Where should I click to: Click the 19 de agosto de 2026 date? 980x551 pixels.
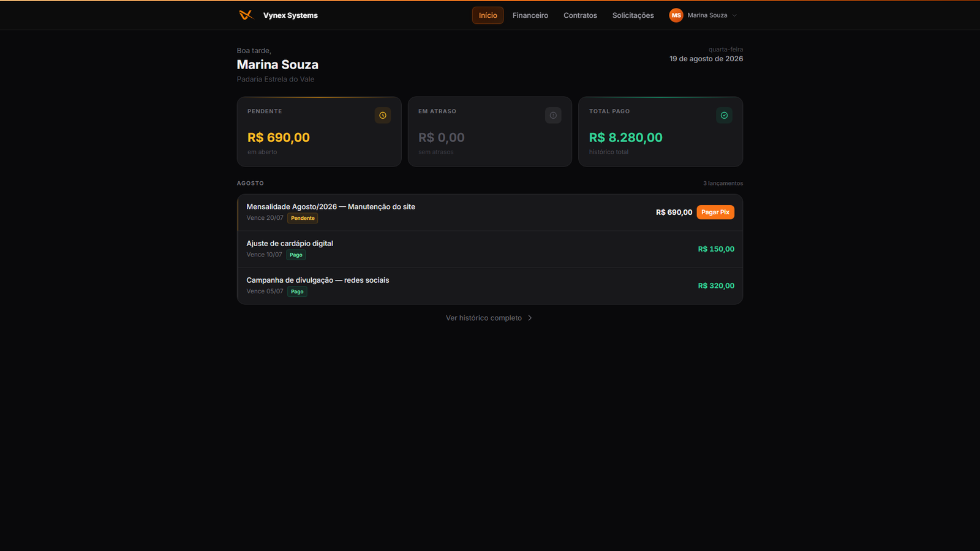[x=706, y=59]
